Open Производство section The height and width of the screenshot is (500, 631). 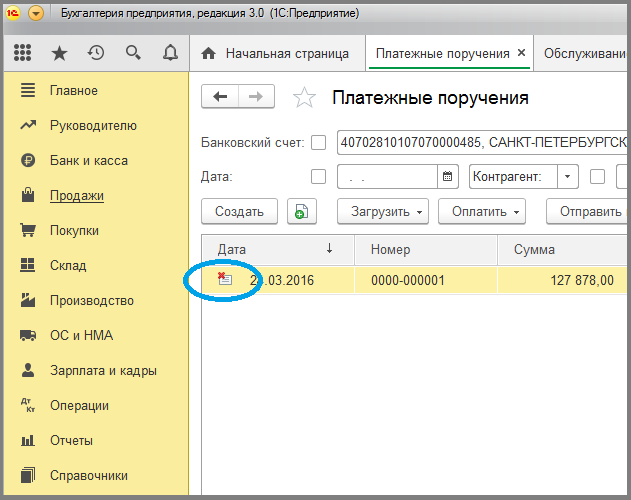tap(92, 301)
